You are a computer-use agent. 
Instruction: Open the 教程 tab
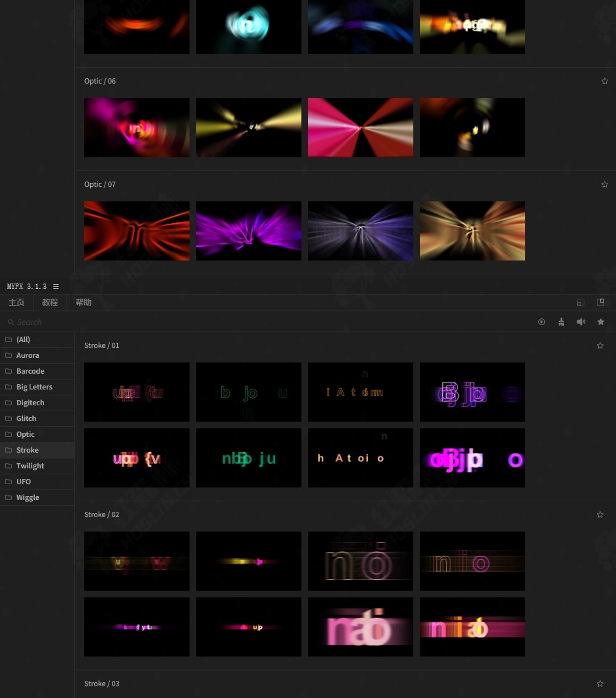coord(50,303)
